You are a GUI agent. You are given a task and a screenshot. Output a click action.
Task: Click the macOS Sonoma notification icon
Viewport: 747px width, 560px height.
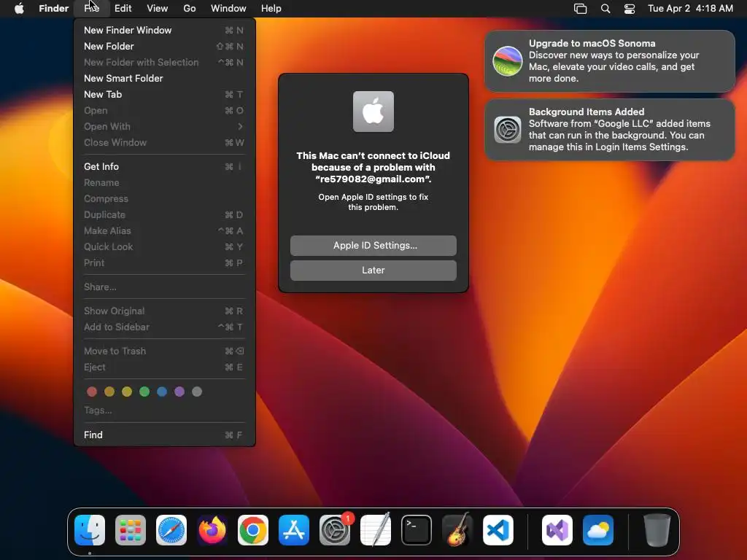(508, 61)
